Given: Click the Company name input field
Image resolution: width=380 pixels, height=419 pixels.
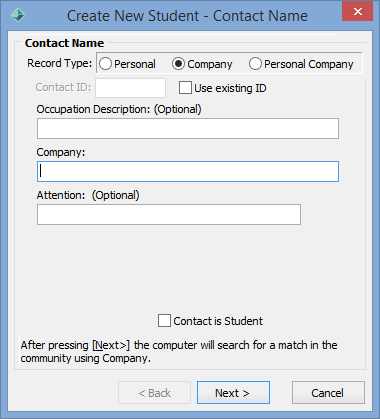Looking at the screenshot, I should pos(188,172).
